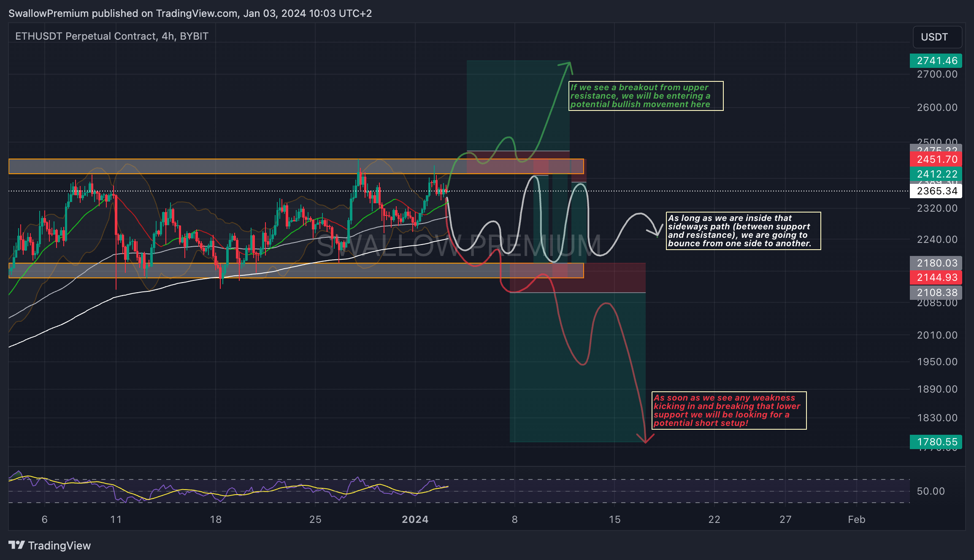This screenshot has width=974, height=560.
Task: Click the RSI 50.00 axis value
Action: 931,491
